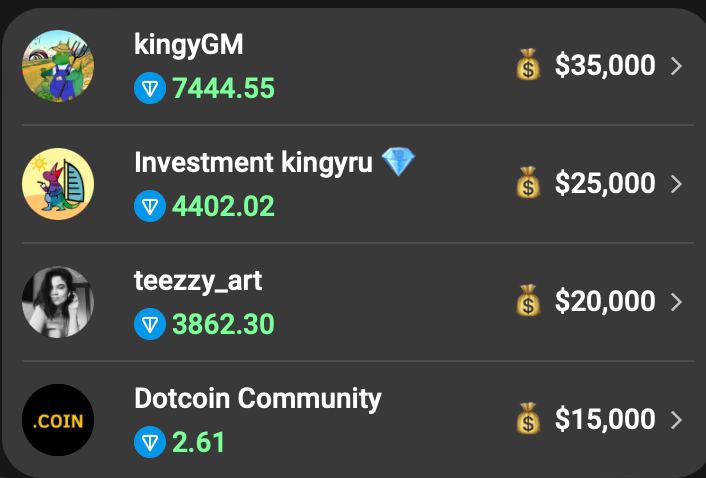Open the kingyGM channel name
Image resolution: width=706 pixels, height=478 pixels.
(x=189, y=45)
